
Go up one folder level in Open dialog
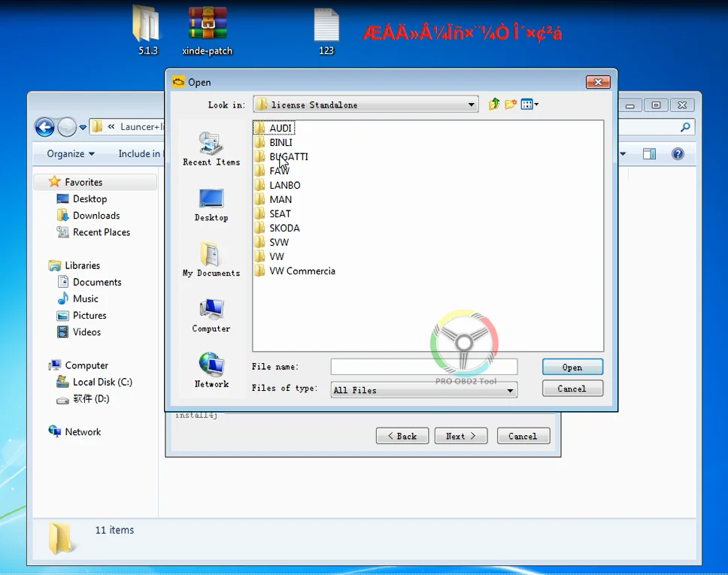494,104
